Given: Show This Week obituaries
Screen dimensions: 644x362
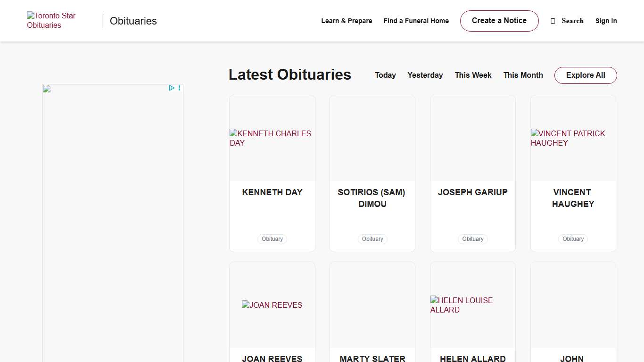Looking at the screenshot, I should click(x=473, y=75).
